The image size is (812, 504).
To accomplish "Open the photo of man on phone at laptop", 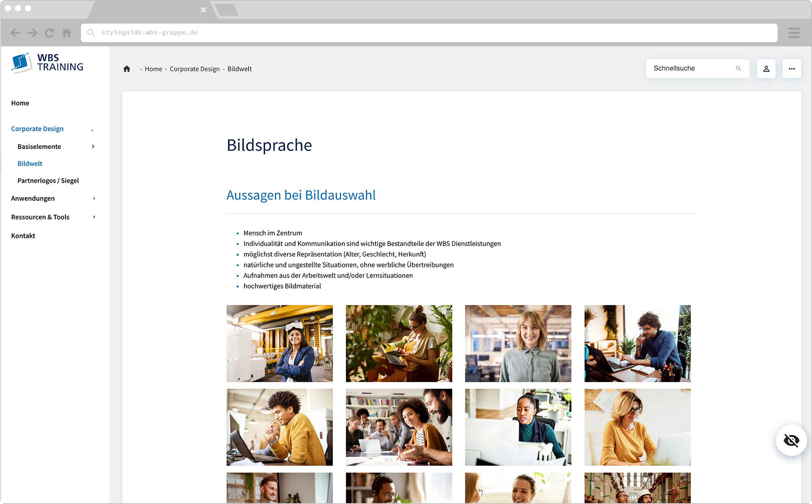I will click(x=637, y=343).
